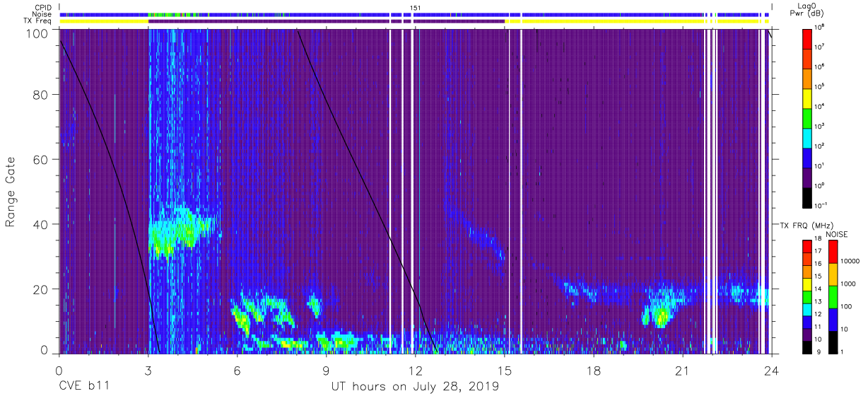Click y-axis tick label '20'
Viewport: 868px width, 401px height.
click(x=40, y=289)
